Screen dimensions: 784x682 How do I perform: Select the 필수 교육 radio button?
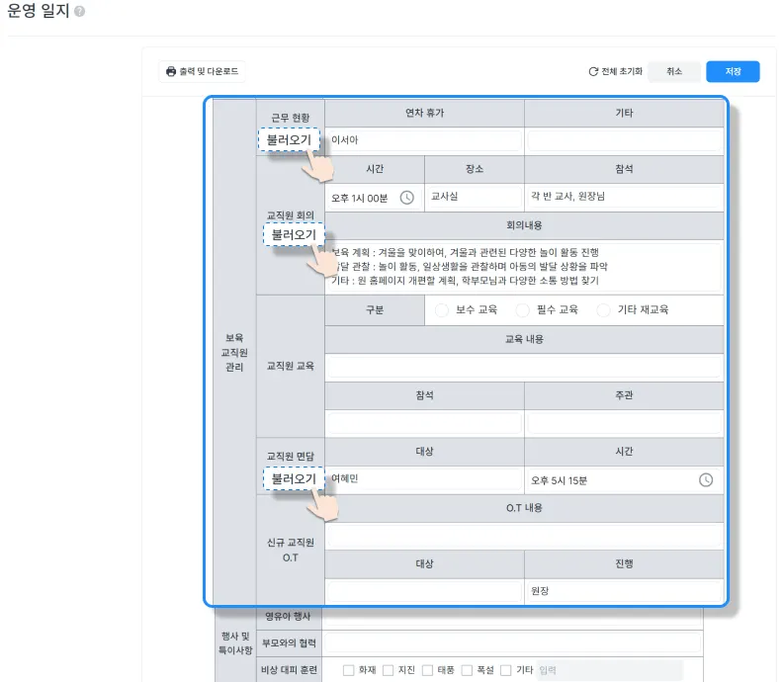coord(522,310)
